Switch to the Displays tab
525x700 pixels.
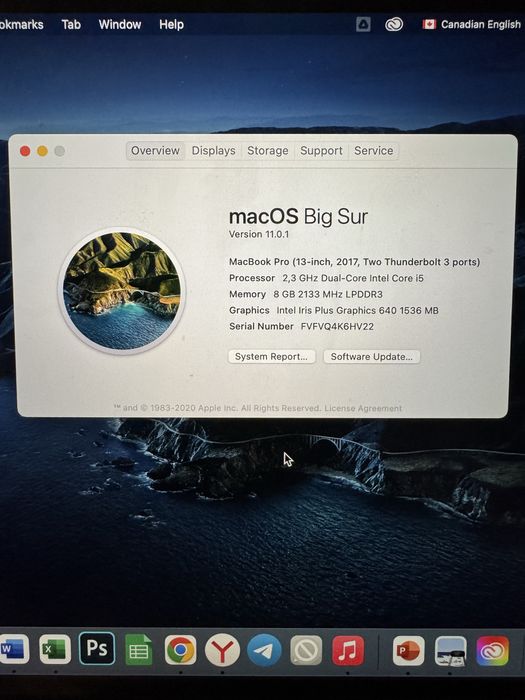(x=213, y=151)
